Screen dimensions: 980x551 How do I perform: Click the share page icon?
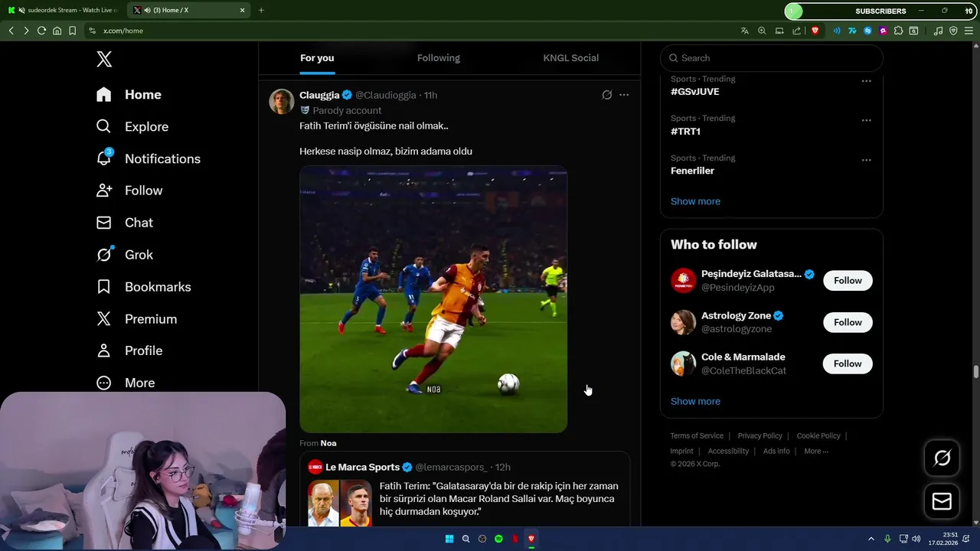tap(797, 31)
